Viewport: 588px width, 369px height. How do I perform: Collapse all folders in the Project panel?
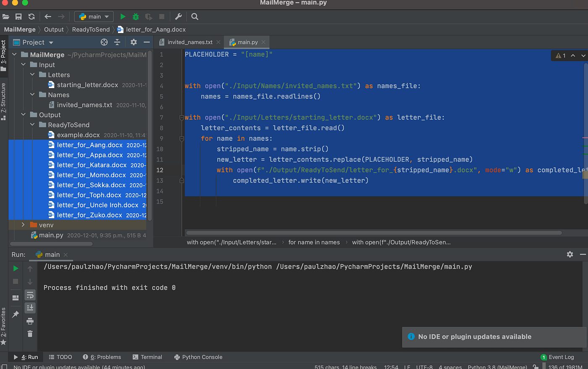point(117,42)
